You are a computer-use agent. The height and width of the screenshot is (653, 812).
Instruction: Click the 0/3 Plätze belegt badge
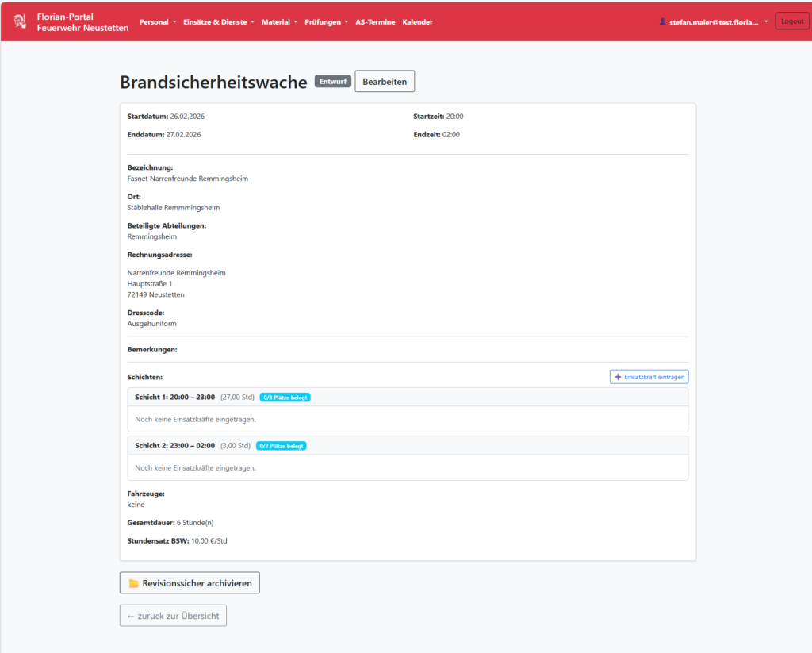[x=285, y=397]
